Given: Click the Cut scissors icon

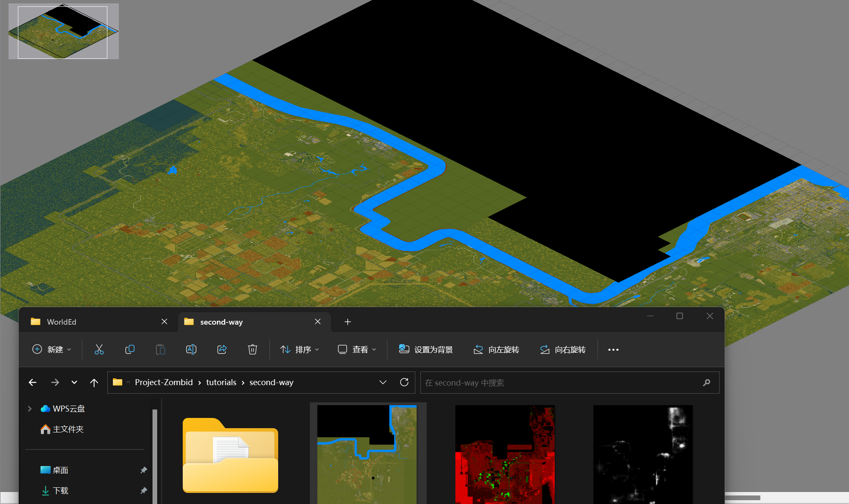Looking at the screenshot, I should (x=99, y=349).
